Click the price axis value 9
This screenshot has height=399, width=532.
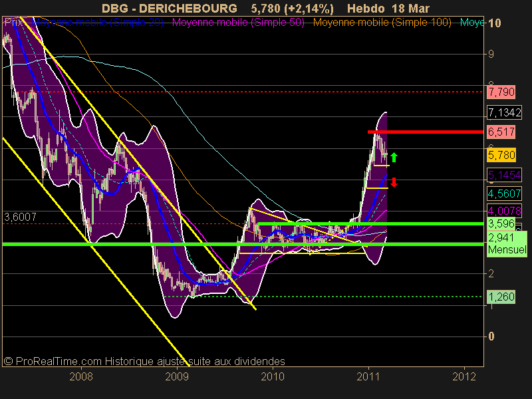click(x=491, y=55)
